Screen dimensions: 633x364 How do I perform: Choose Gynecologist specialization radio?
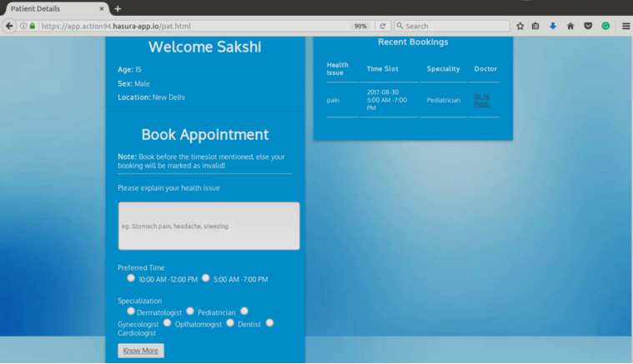click(x=244, y=311)
